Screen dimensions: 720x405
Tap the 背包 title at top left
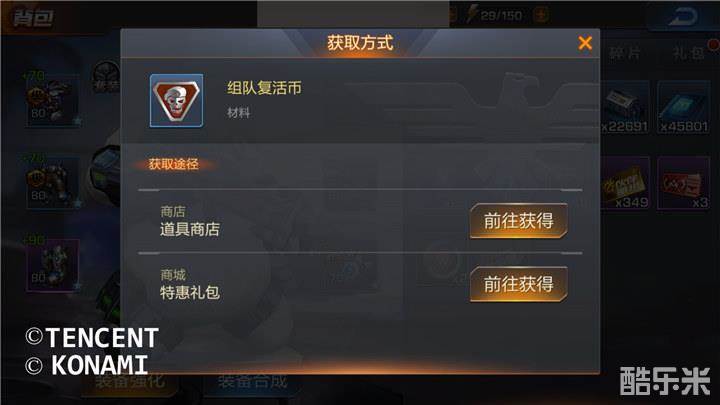point(33,18)
